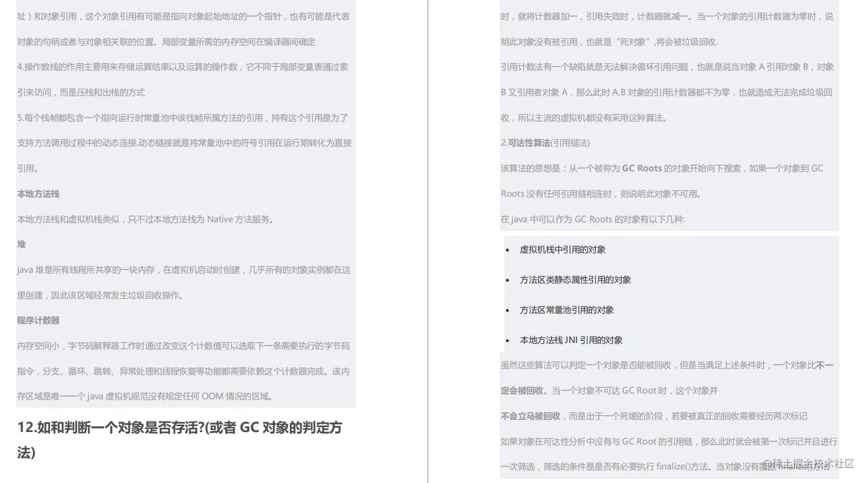Select the heading 程序计数器
868x483 pixels.
tap(38, 320)
